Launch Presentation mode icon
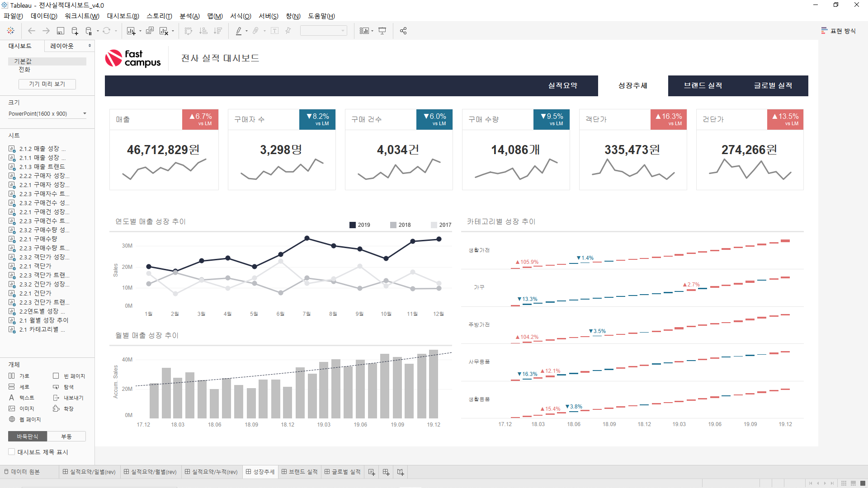Screen dimensions: 868x488 click(382, 31)
